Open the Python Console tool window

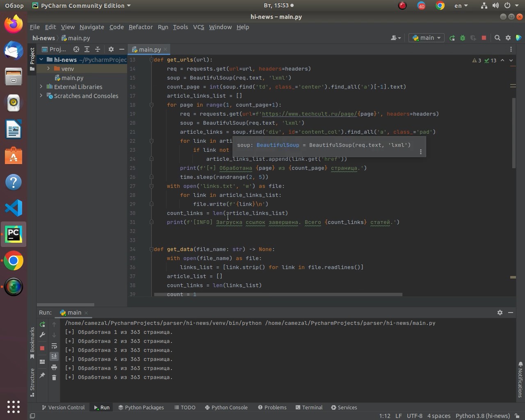tap(226, 407)
